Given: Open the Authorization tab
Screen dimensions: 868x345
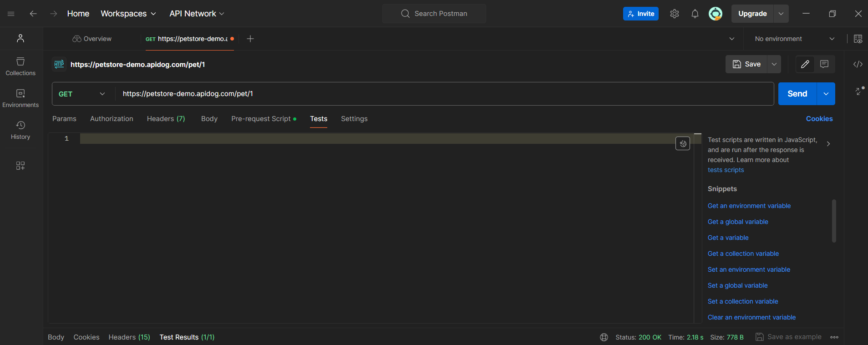Looking at the screenshot, I should click(112, 119).
